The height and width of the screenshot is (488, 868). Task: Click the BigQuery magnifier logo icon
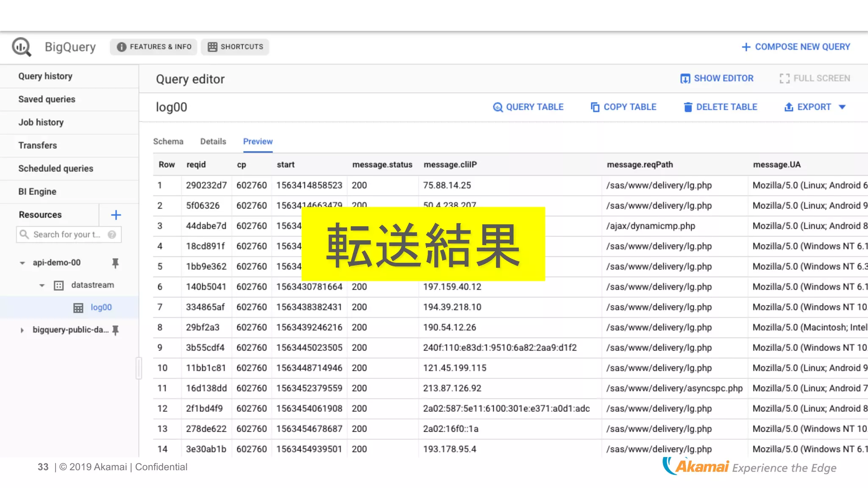(21, 47)
